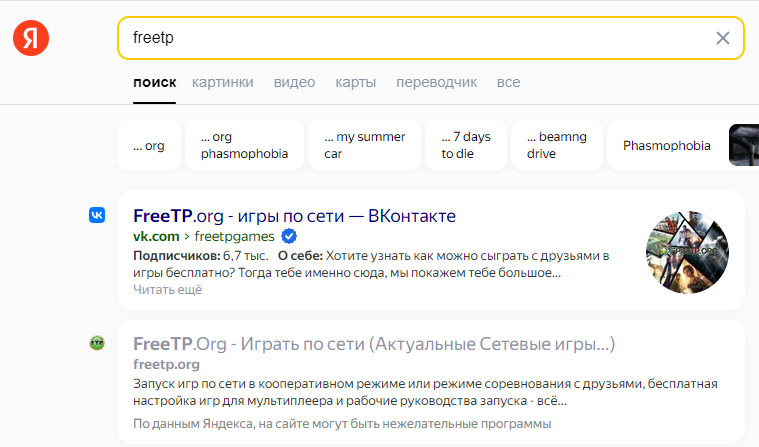The height and width of the screenshot is (447, 759).
Task: Open the карты tab
Action: pos(355,82)
